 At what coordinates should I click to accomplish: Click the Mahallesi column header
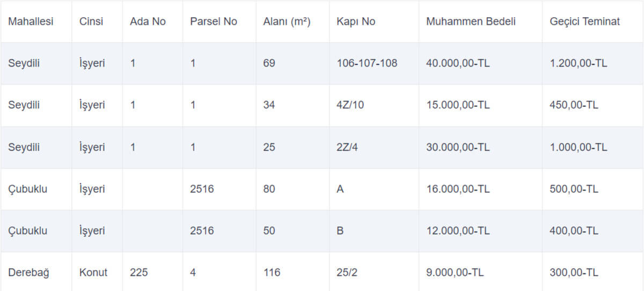pos(36,21)
